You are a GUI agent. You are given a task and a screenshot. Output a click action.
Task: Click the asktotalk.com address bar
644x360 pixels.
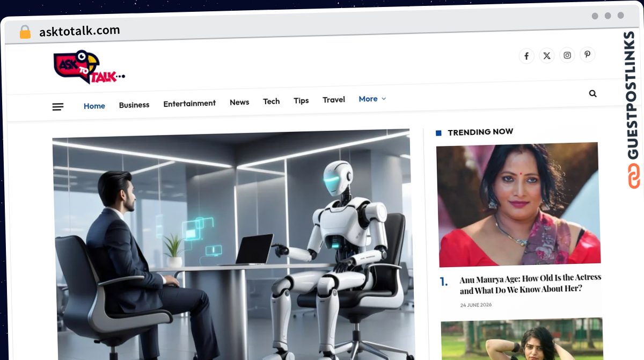coord(79,31)
